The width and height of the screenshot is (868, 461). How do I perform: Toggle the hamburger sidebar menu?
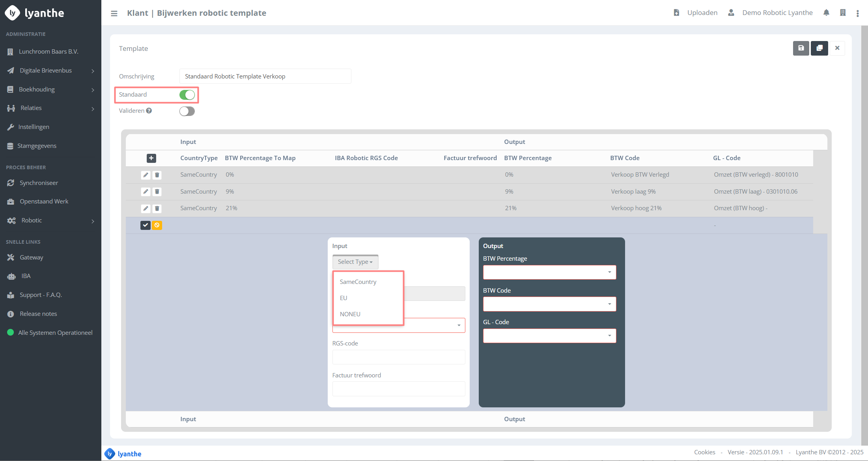(114, 13)
